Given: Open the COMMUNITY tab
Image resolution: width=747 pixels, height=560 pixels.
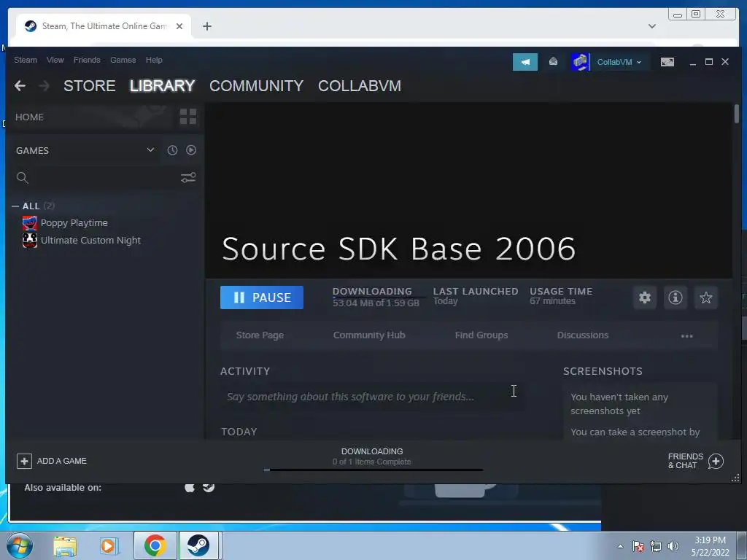Looking at the screenshot, I should 256,86.
